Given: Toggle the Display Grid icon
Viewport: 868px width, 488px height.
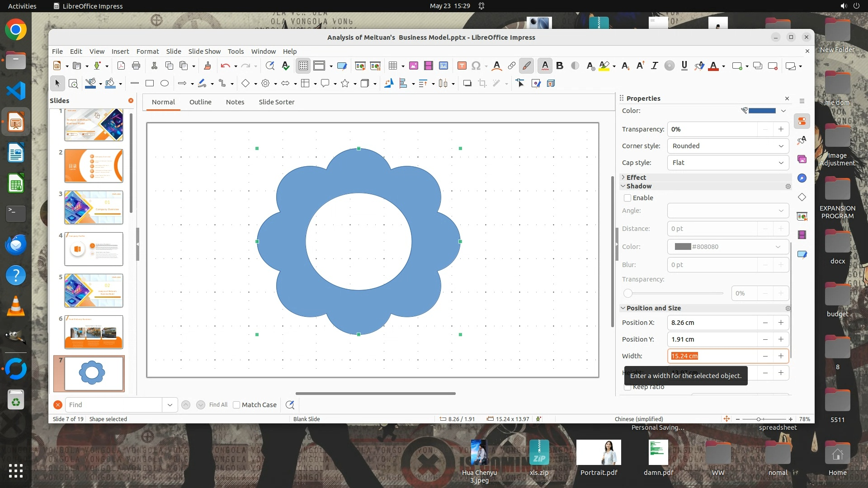Looking at the screenshot, I should coord(303,66).
